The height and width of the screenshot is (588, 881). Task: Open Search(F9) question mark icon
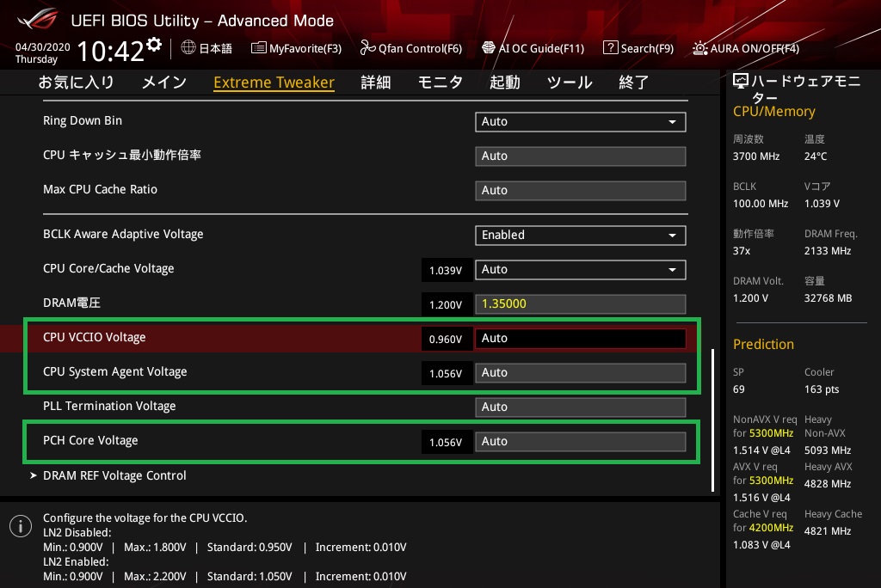click(x=610, y=48)
